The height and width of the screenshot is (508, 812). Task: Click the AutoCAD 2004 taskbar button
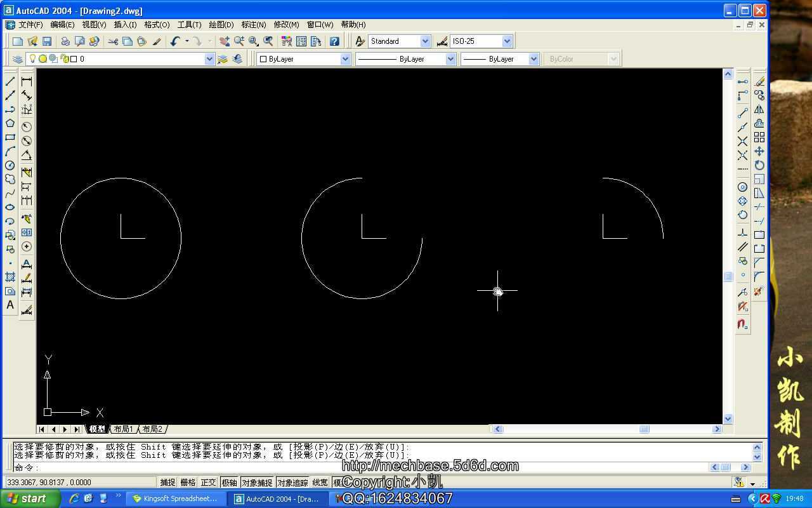[x=277, y=498]
